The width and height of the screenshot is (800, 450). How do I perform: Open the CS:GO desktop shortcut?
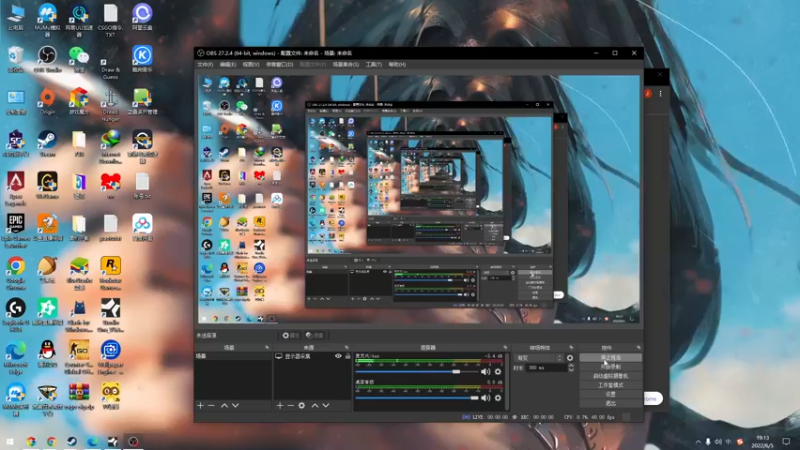pyautogui.click(x=79, y=356)
